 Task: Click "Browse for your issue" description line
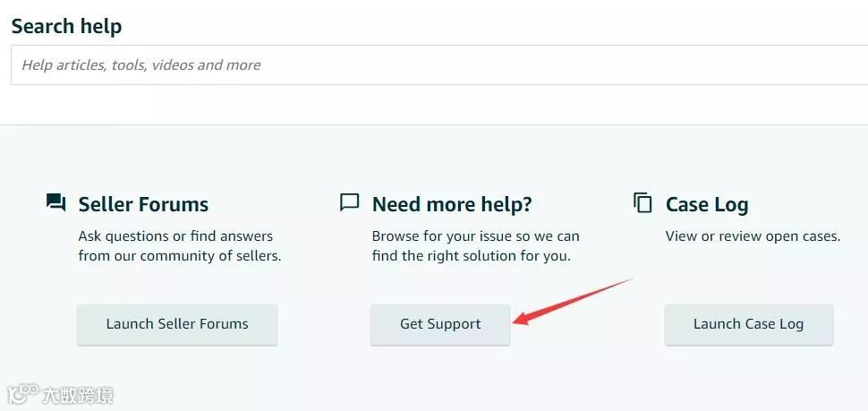tap(475, 236)
